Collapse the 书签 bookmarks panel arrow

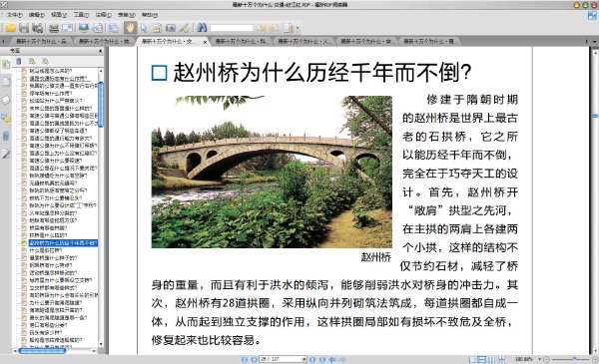click(x=101, y=51)
